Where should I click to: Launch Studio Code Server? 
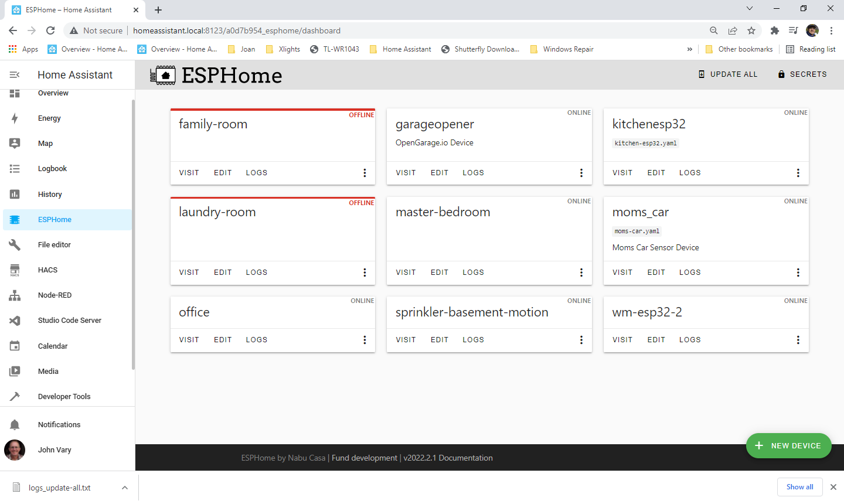click(x=15, y=320)
